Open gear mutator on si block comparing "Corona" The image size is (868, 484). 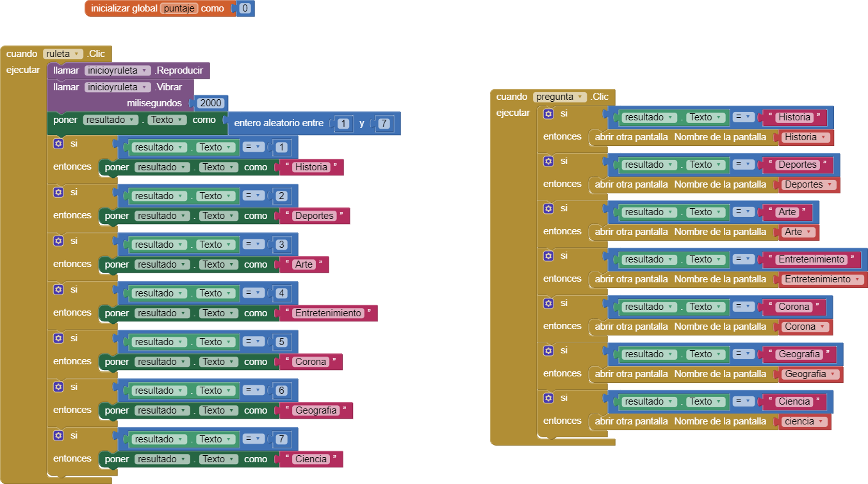point(548,303)
